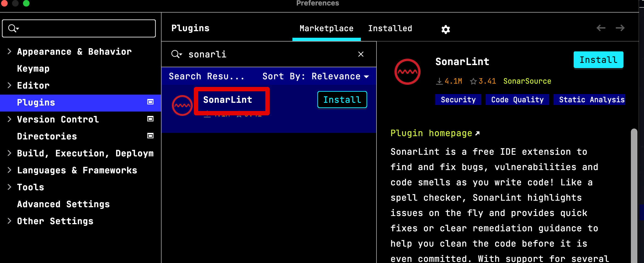This screenshot has height=263, width=644.
Task: Click the SonarLint logo in search results
Action: (182, 105)
